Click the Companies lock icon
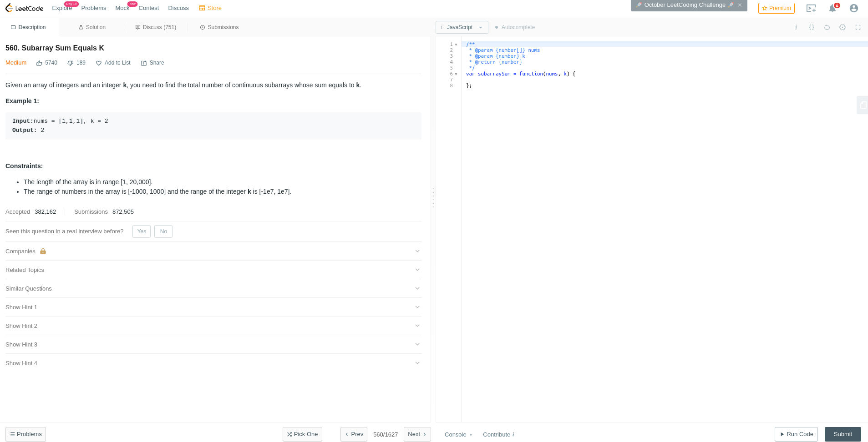Viewport: 868px width, 442px height. pyautogui.click(x=43, y=251)
